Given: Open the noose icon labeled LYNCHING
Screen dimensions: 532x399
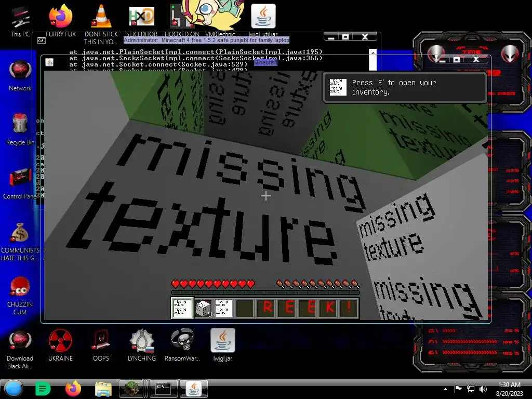Looking at the screenshot, I should pyautogui.click(x=142, y=345).
